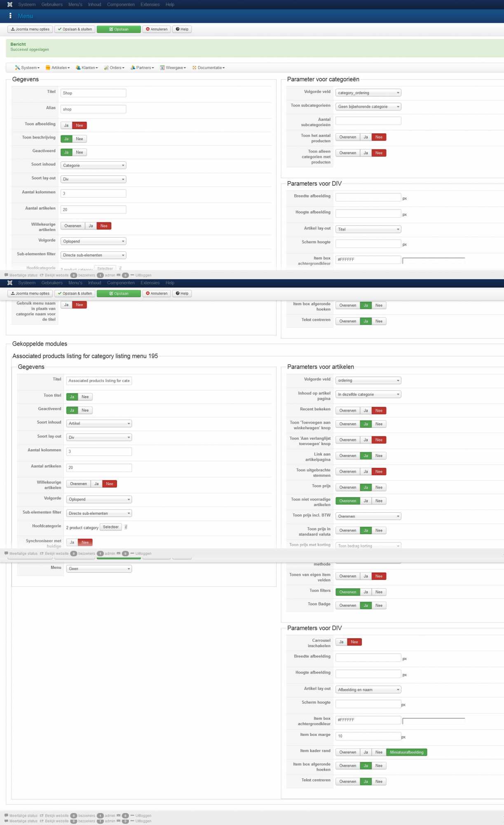Viewport: 504px width, 825px height.
Task: Select Miniatuurafbeelding for Item kader rand
Action: click(407, 752)
